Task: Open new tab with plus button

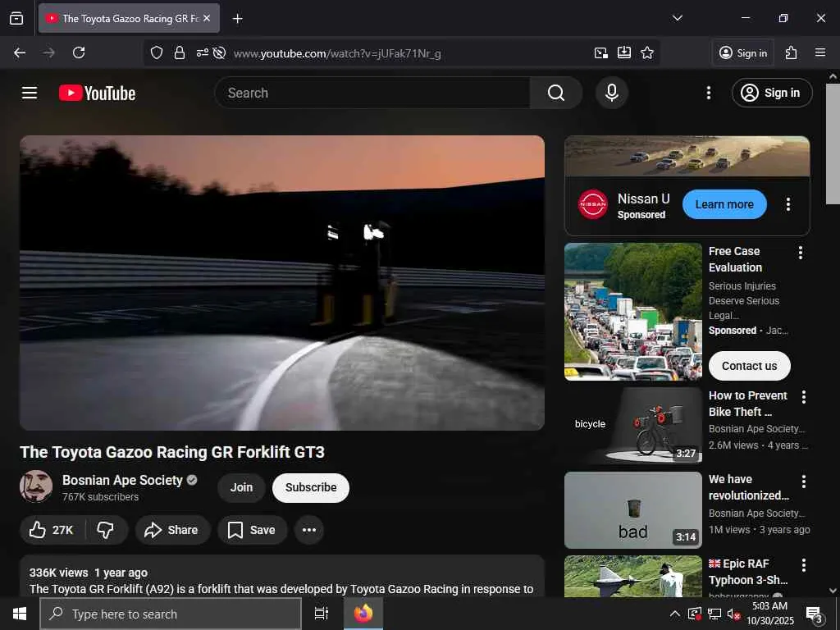Action: click(x=237, y=19)
